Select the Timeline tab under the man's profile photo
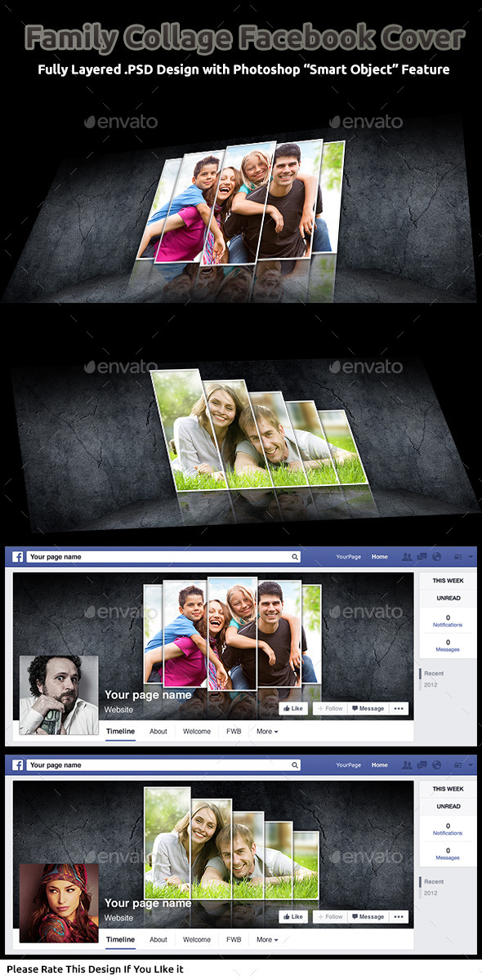The height and width of the screenshot is (980, 482). tap(121, 732)
